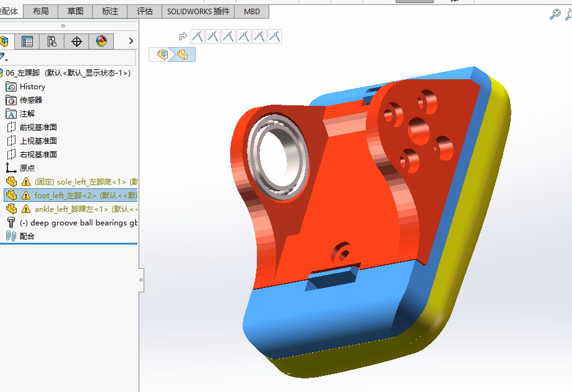Collapse the panel using the side handle
The height and width of the screenshot is (392, 572).
[141, 280]
